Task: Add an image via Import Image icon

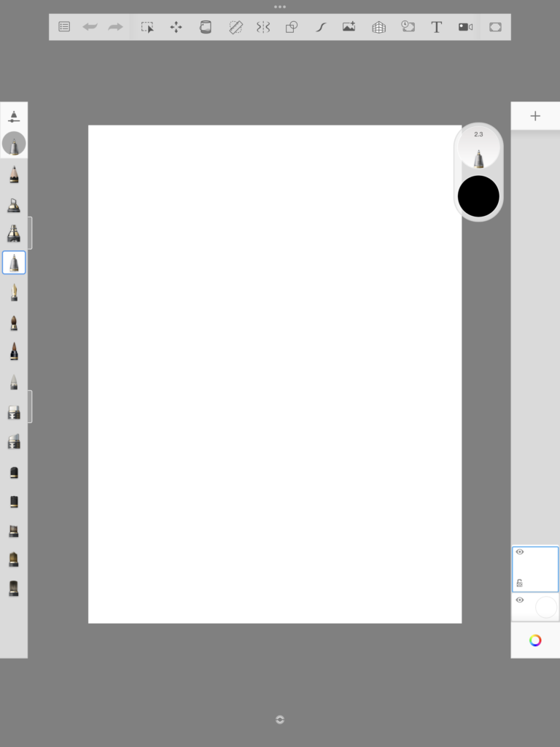Action: [349, 27]
